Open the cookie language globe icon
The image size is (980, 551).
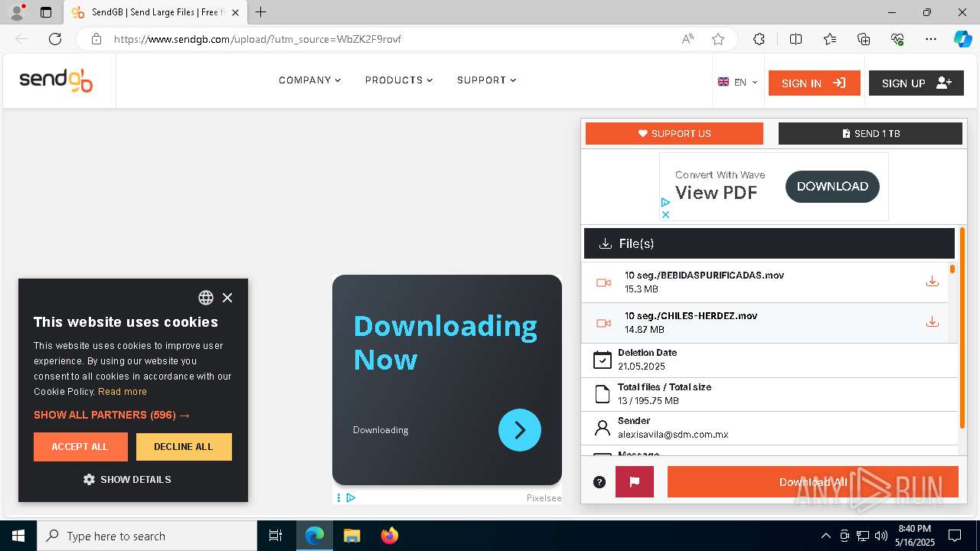pos(206,298)
